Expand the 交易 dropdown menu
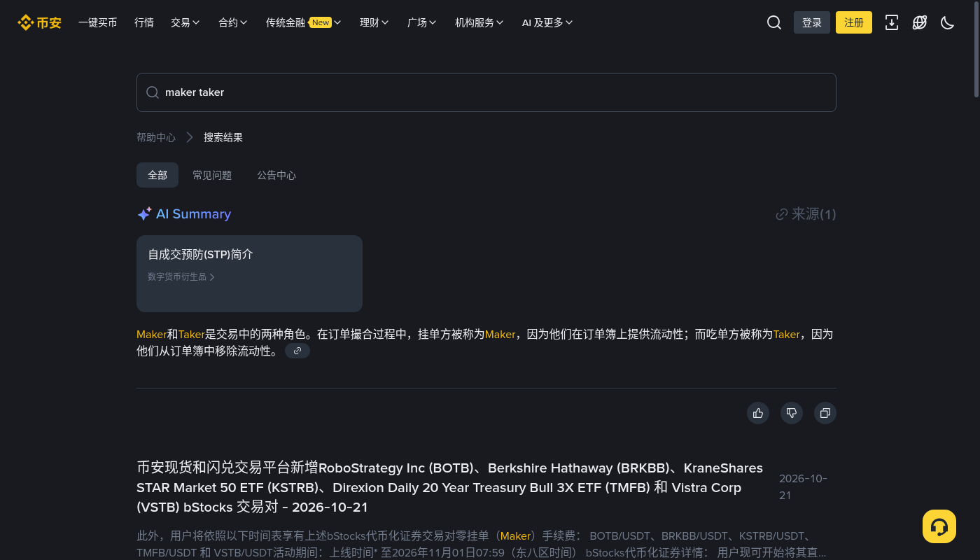This screenshot has width=980, height=560. [185, 22]
